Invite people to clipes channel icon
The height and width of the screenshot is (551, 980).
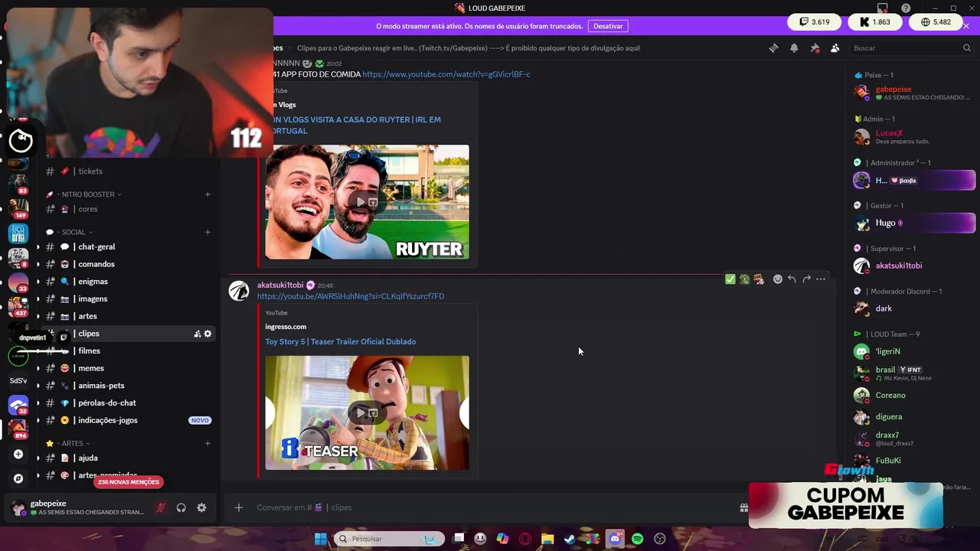[197, 334]
